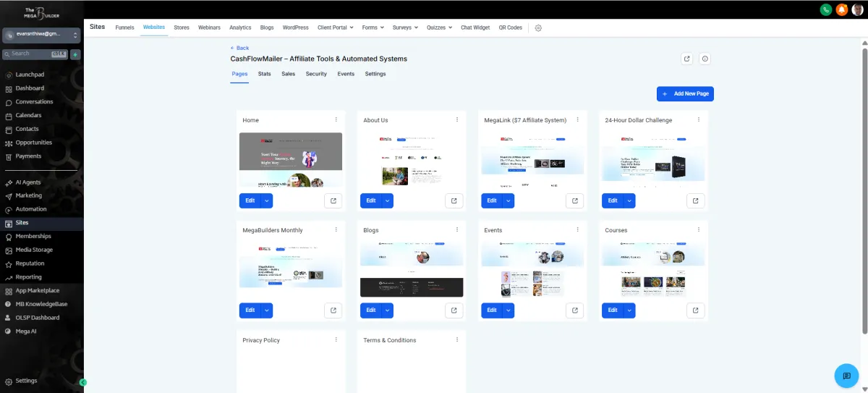Preview the Blogs page in new tab
The height and width of the screenshot is (393, 868).
(x=454, y=310)
